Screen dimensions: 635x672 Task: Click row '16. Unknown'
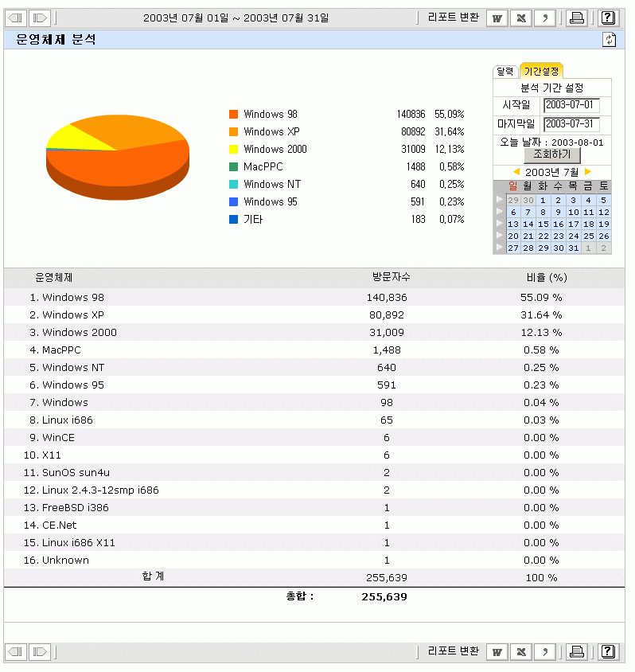pos(314,561)
